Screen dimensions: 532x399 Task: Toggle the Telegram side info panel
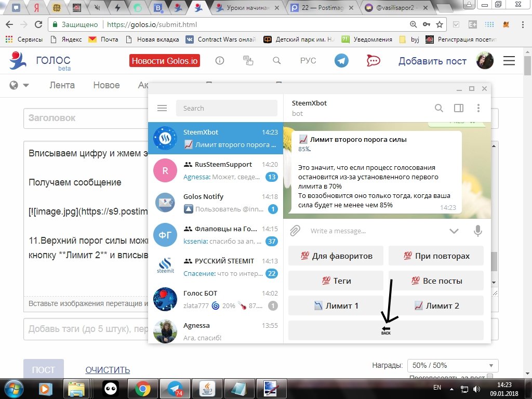[458, 108]
